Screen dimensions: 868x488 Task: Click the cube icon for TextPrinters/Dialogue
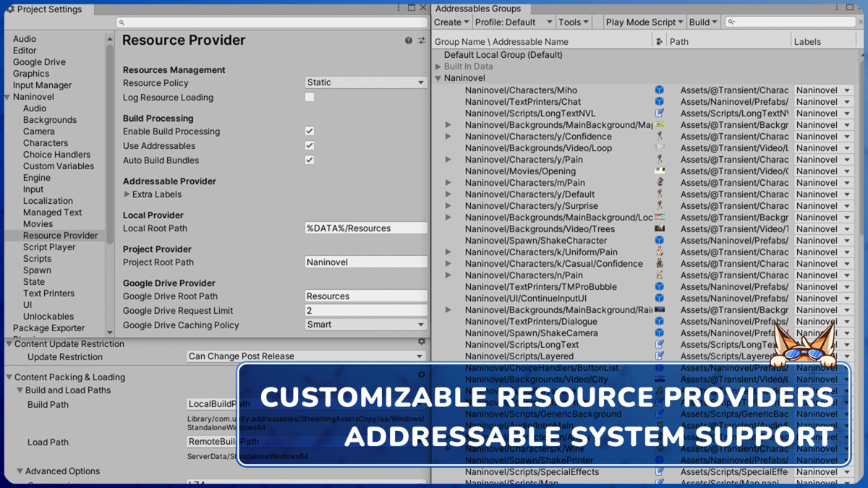[660, 322]
